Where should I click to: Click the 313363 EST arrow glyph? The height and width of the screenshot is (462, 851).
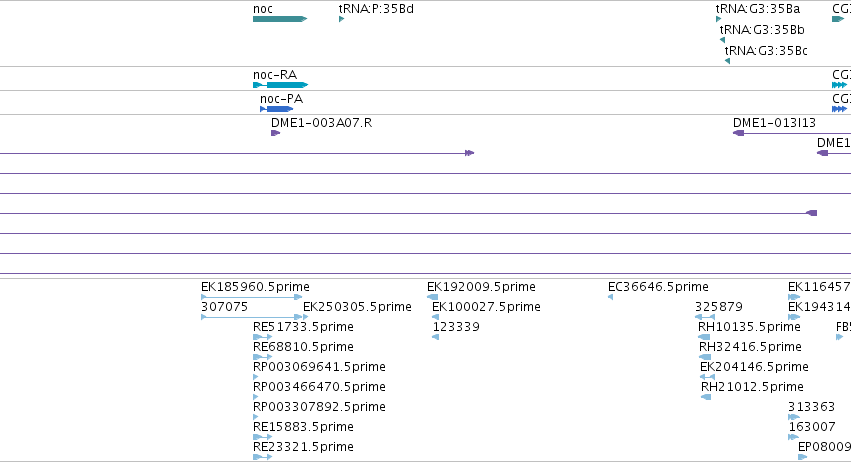(794, 417)
